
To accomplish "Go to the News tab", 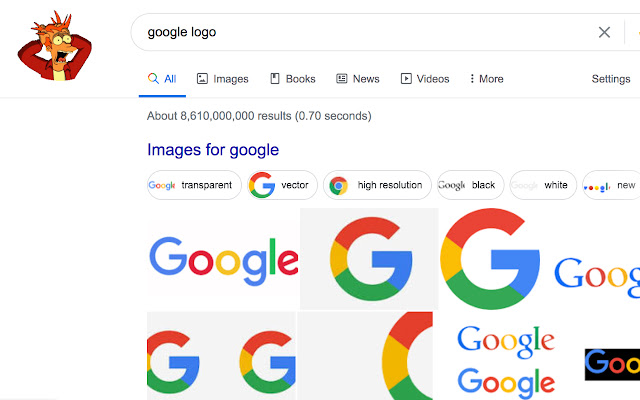I will 357,79.
